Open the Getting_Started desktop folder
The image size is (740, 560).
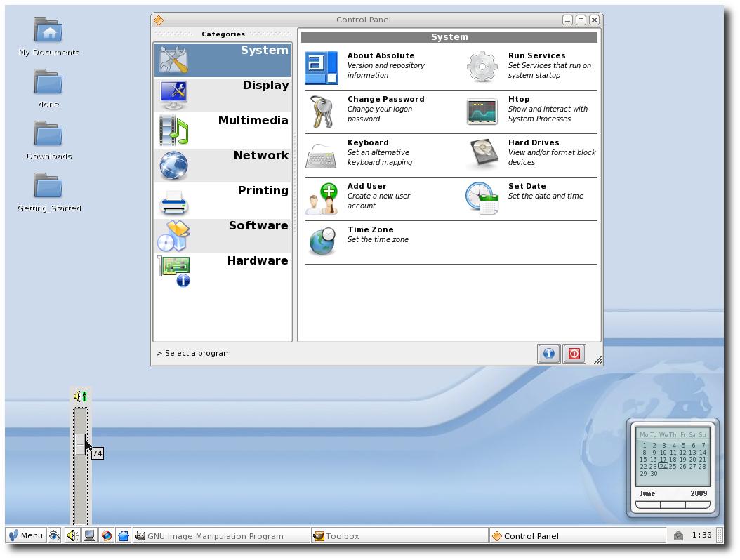point(48,192)
